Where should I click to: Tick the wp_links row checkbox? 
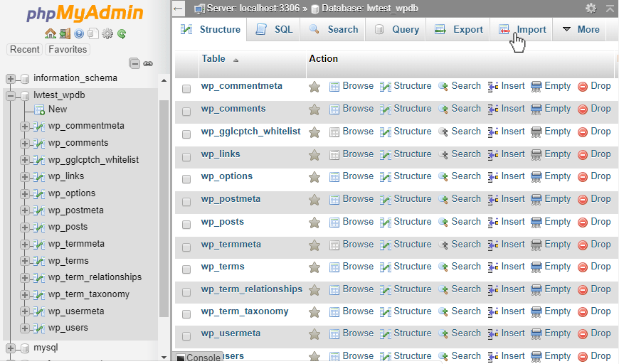186,157
